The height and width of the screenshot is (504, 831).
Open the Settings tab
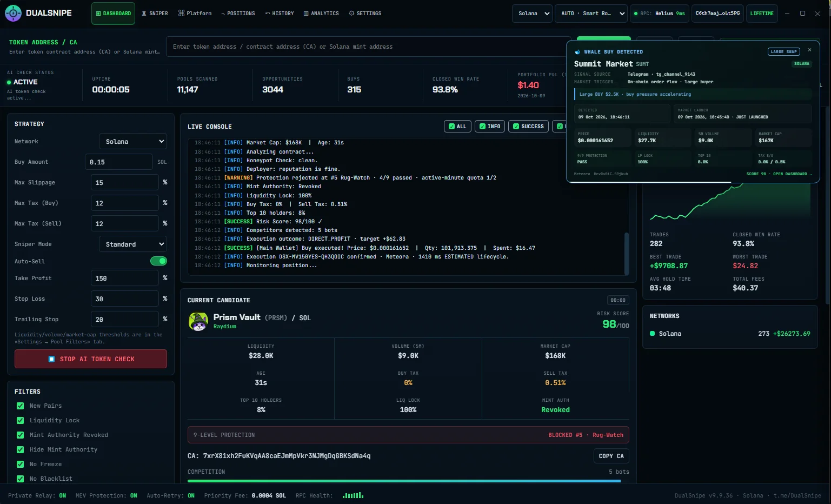pos(365,14)
